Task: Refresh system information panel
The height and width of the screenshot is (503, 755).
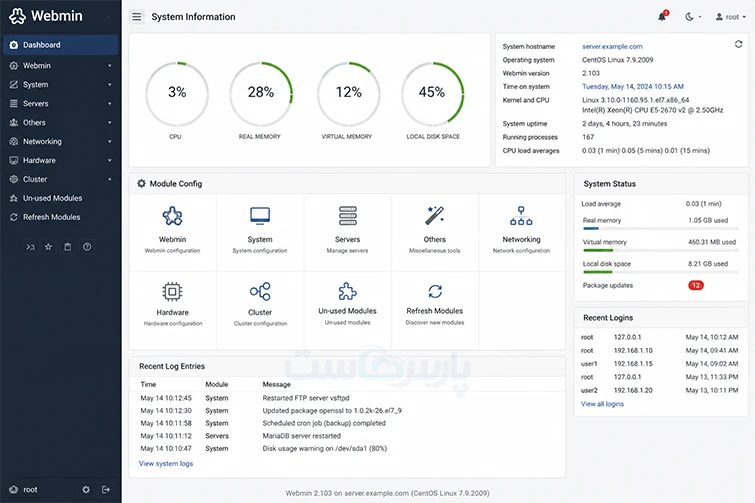Action: coord(738,44)
